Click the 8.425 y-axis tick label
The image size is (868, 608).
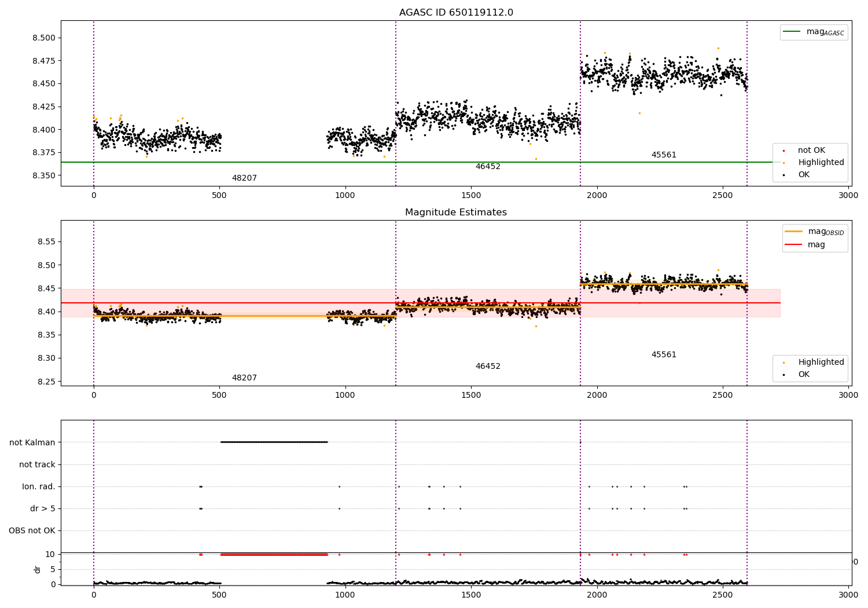pyautogui.click(x=44, y=107)
